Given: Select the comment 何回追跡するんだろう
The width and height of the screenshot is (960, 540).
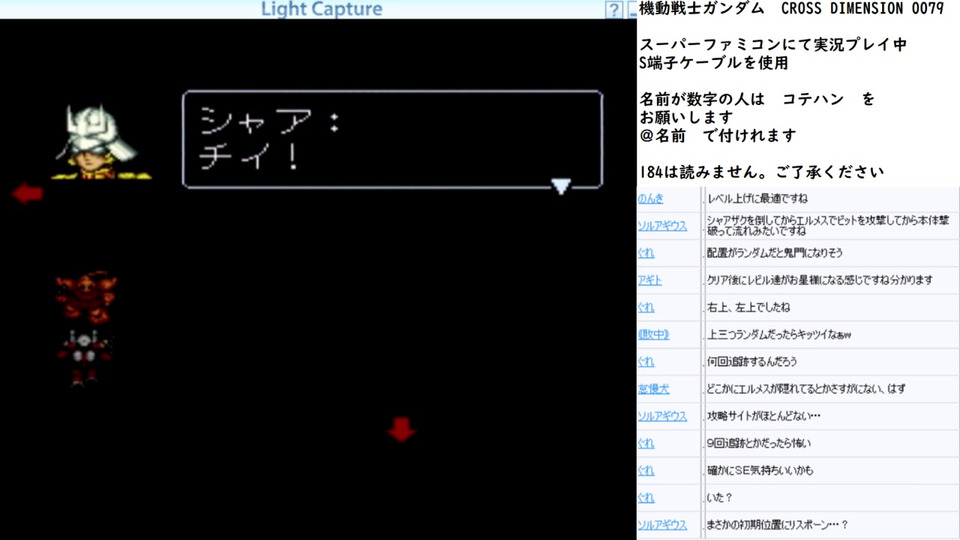Looking at the screenshot, I should point(752,362).
